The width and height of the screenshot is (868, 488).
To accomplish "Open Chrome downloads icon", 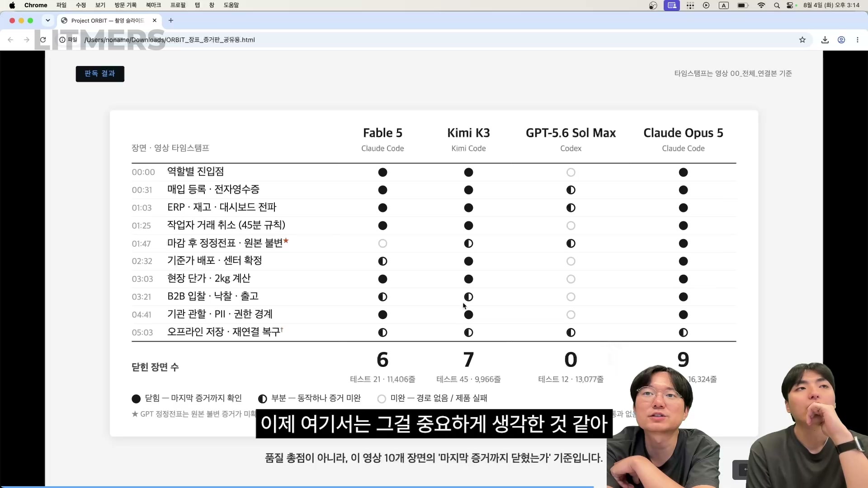I will click(x=825, y=40).
